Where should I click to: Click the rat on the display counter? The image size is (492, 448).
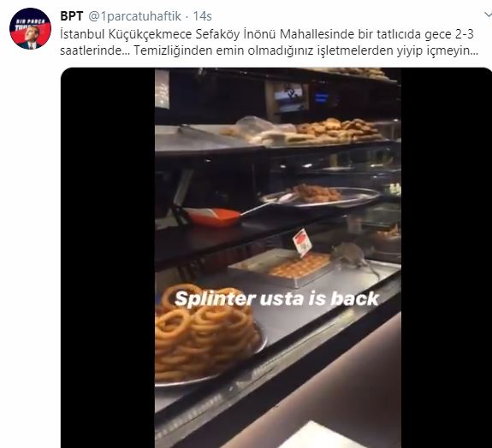[352, 256]
